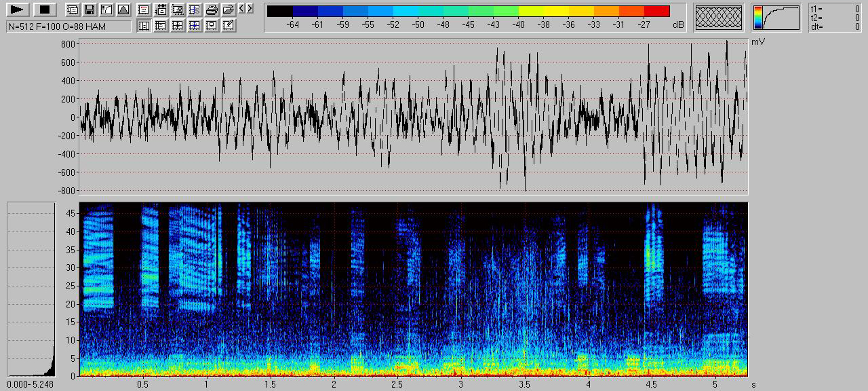Toggle the crosshair cursor with blue lines

coord(195,26)
